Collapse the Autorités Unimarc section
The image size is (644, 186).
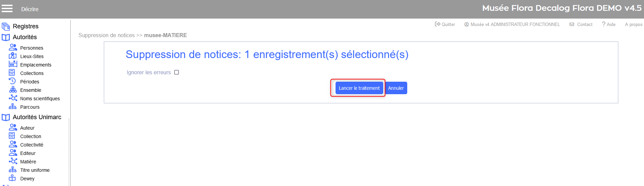[x=37, y=117]
